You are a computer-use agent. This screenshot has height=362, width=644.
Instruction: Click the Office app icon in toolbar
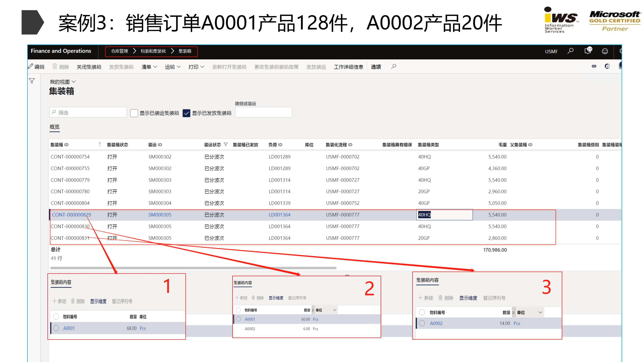click(x=607, y=66)
